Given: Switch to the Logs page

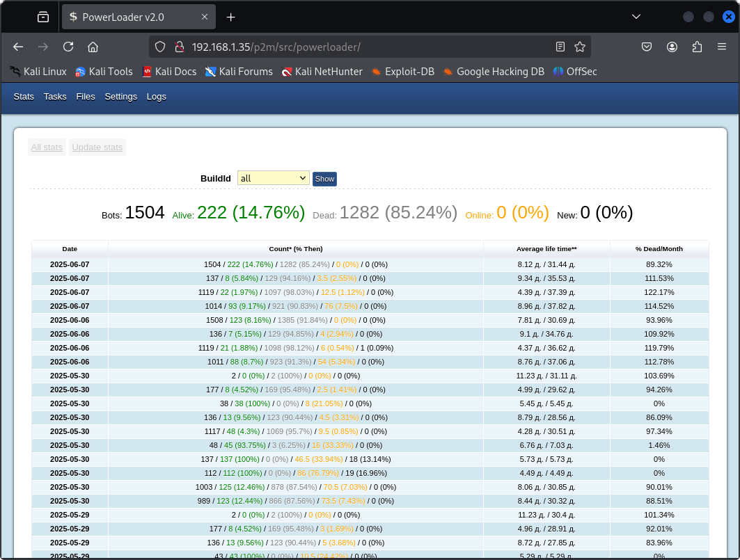Looking at the screenshot, I should 157,97.
